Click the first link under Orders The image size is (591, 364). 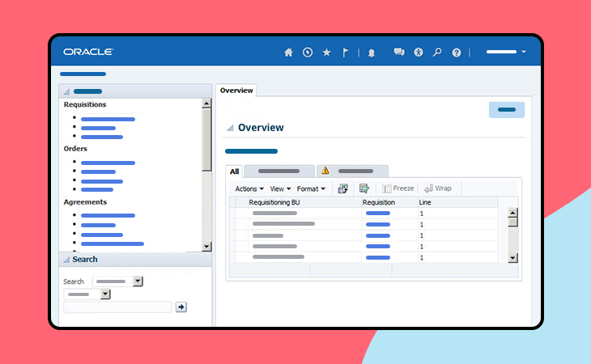tap(108, 163)
